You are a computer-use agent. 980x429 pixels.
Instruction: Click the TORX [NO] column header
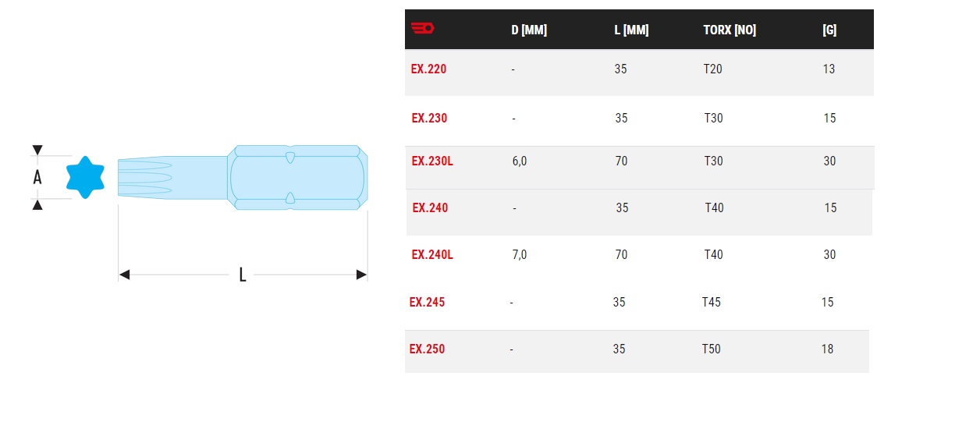pyautogui.click(x=730, y=30)
